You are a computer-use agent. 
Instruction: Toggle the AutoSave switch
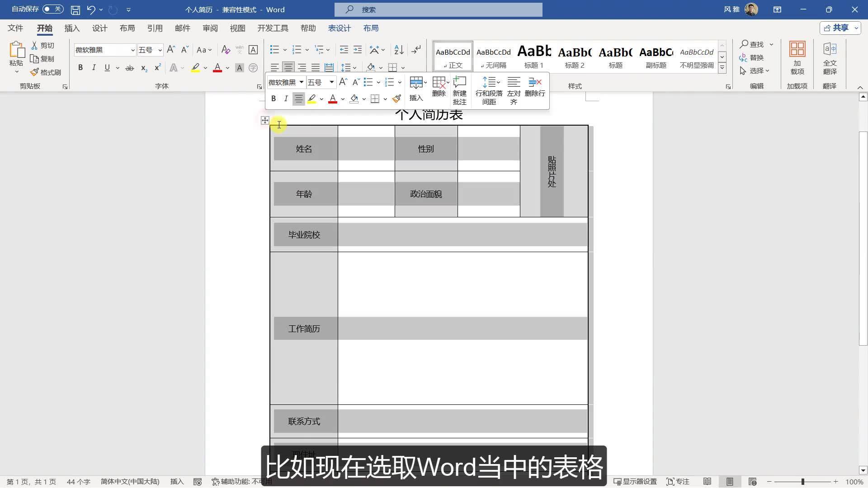click(53, 9)
